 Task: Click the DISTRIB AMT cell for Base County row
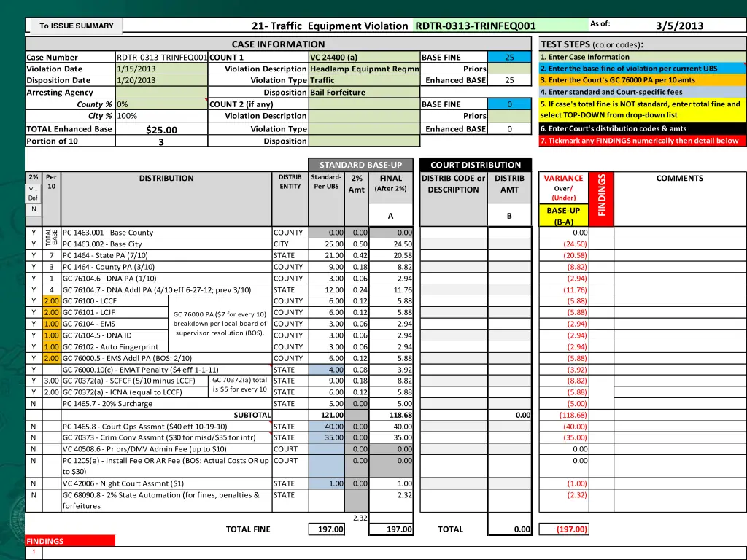(509, 233)
